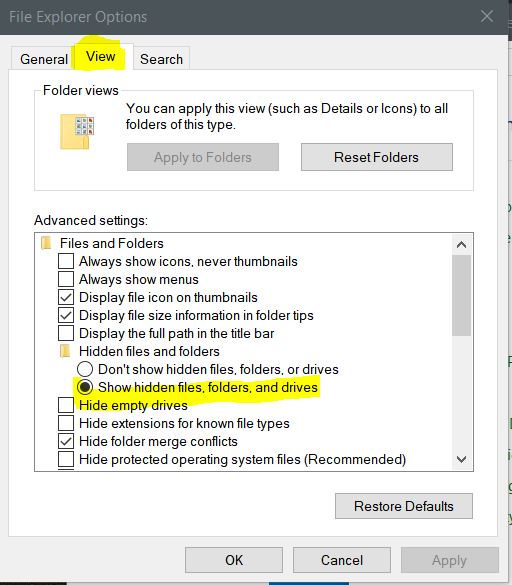Check Always show icons, never thumbnails
This screenshot has width=512, height=585.
pos(66,261)
